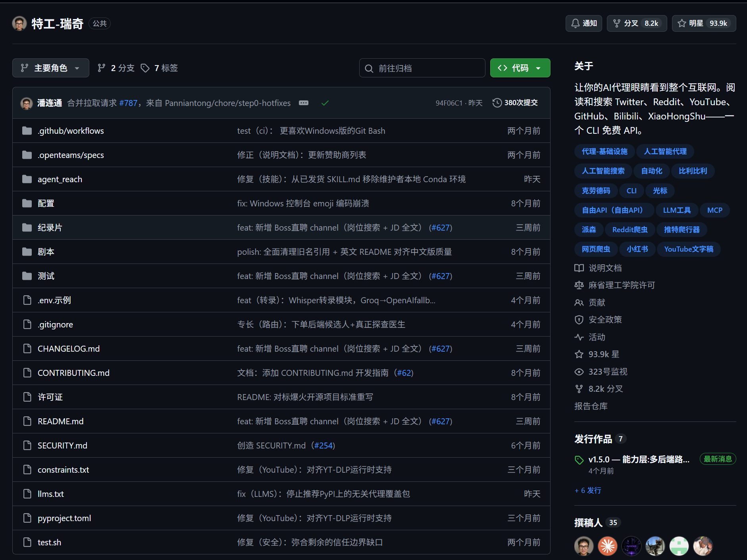Click the green commit status checkmark

tap(325, 103)
